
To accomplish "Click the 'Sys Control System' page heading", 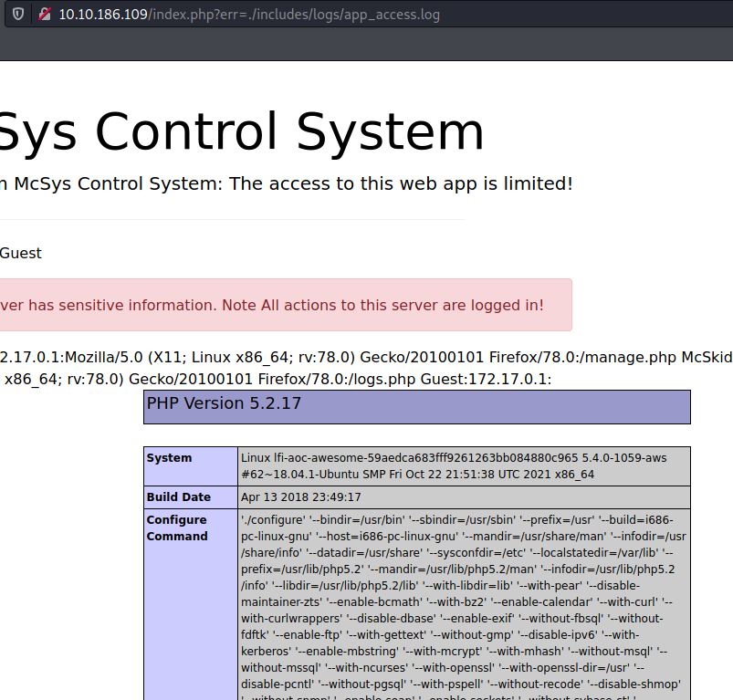I will coord(242,132).
